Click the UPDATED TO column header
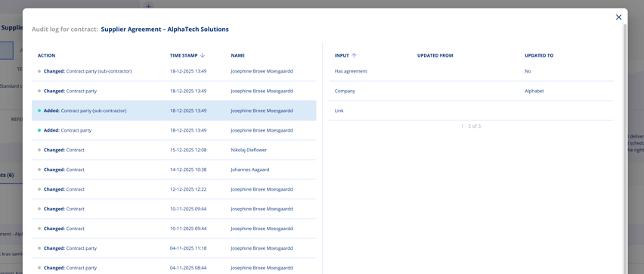644x274 pixels. (539, 55)
